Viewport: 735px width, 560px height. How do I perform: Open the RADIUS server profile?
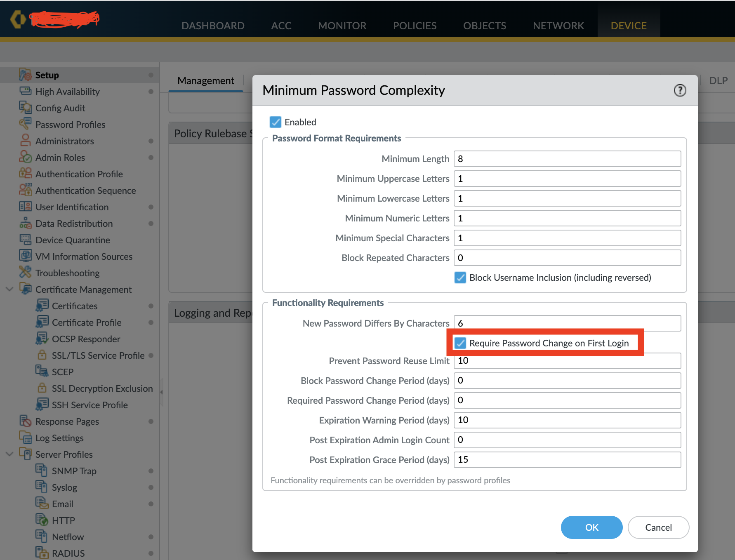tap(68, 553)
